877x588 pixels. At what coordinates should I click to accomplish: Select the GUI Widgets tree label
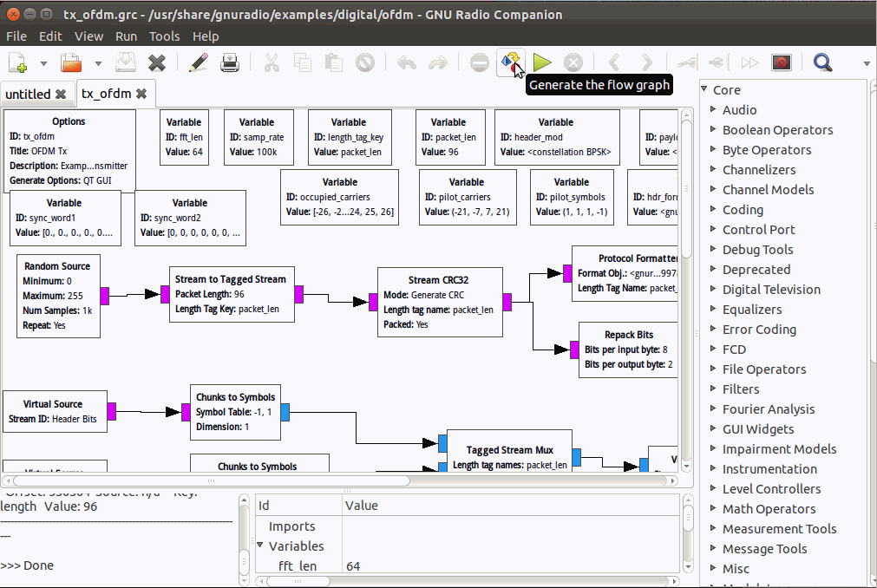click(758, 429)
